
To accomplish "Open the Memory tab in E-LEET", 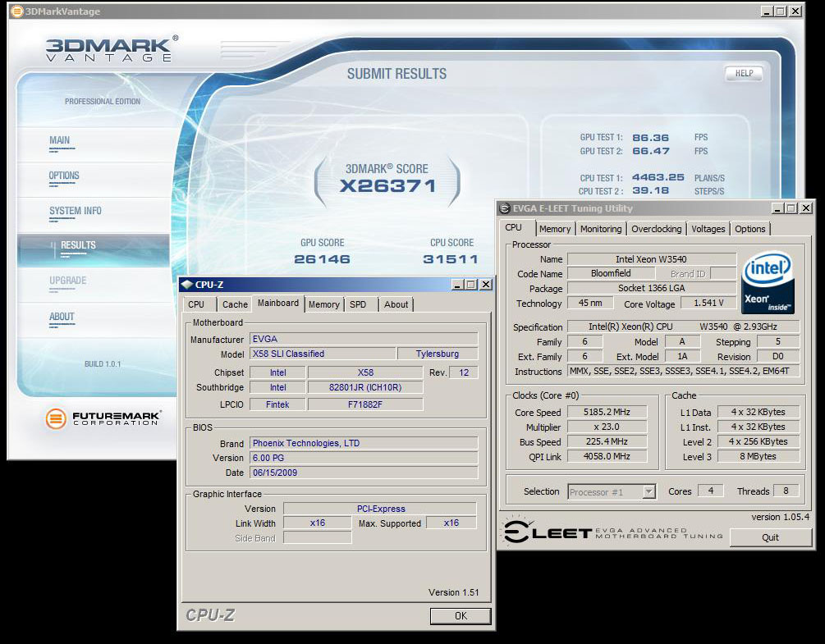I will click(555, 229).
